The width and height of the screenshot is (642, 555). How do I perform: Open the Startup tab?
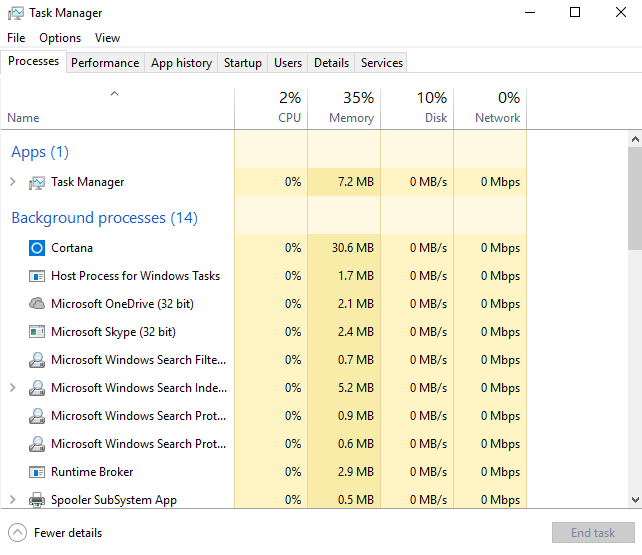[x=243, y=62]
